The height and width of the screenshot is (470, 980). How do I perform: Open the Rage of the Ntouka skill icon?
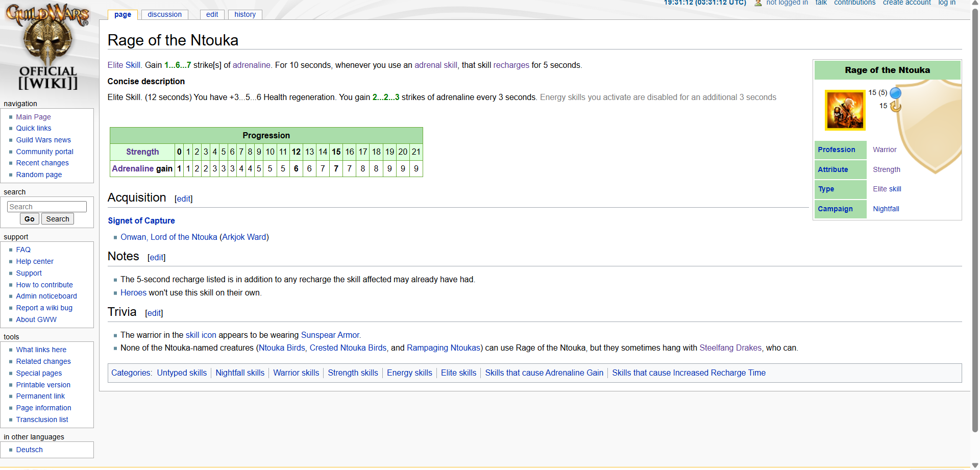pos(845,110)
